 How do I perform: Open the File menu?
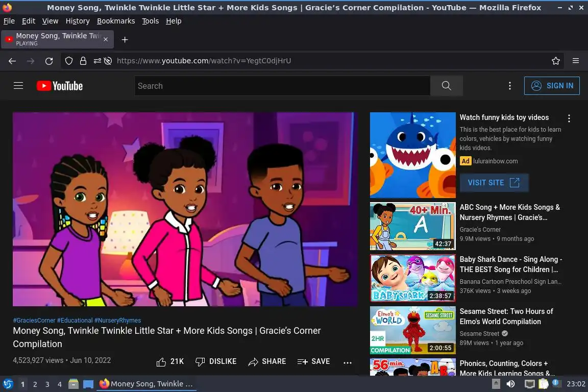[9, 21]
